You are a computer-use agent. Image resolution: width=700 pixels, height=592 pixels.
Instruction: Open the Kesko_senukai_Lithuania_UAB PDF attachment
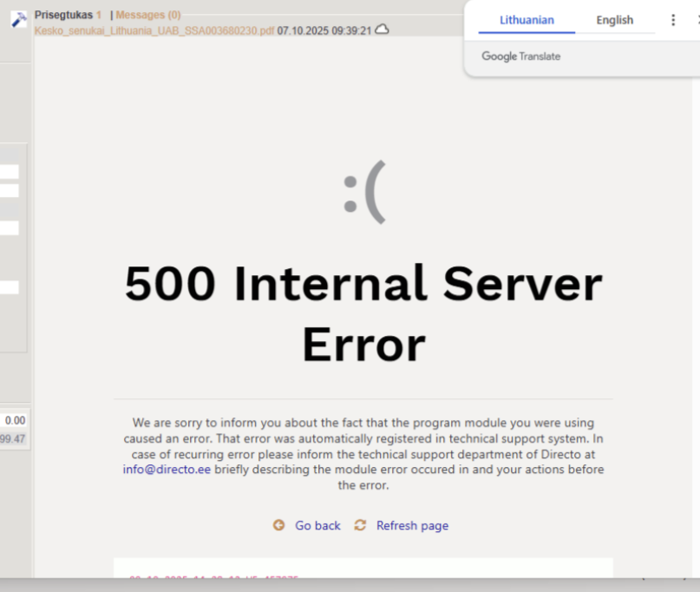(x=154, y=30)
